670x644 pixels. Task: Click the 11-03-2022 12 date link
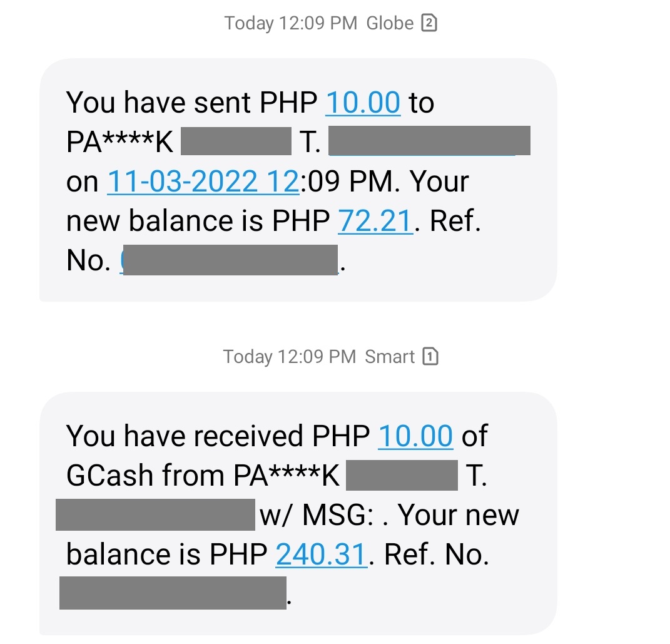[x=203, y=181]
